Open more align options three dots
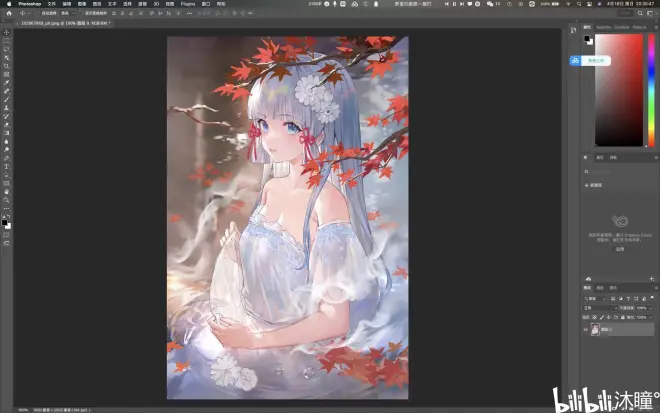660x413 pixels. (189, 13)
